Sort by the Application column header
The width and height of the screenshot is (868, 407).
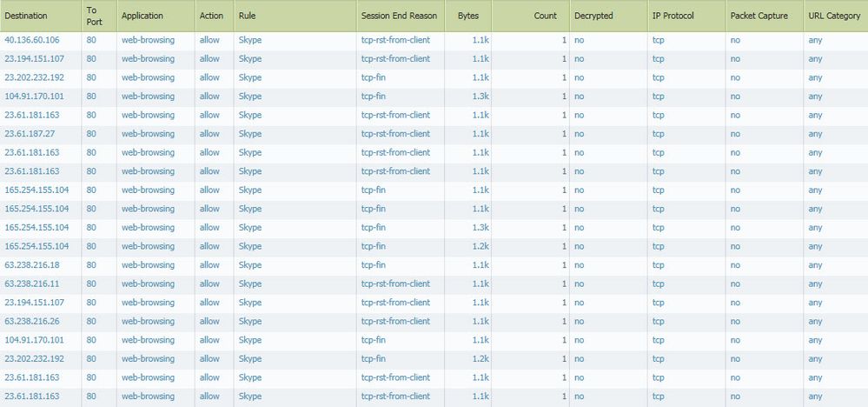[x=142, y=16]
